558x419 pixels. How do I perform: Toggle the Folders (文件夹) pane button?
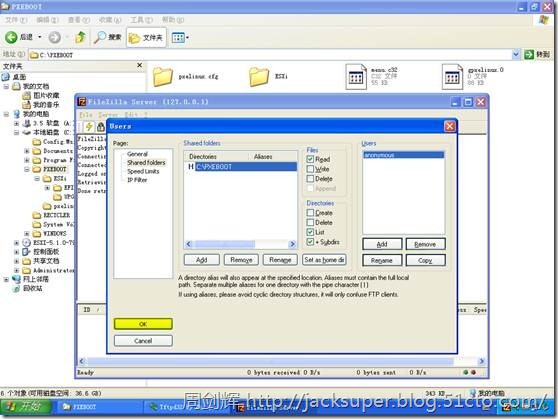pyautogui.click(x=146, y=37)
